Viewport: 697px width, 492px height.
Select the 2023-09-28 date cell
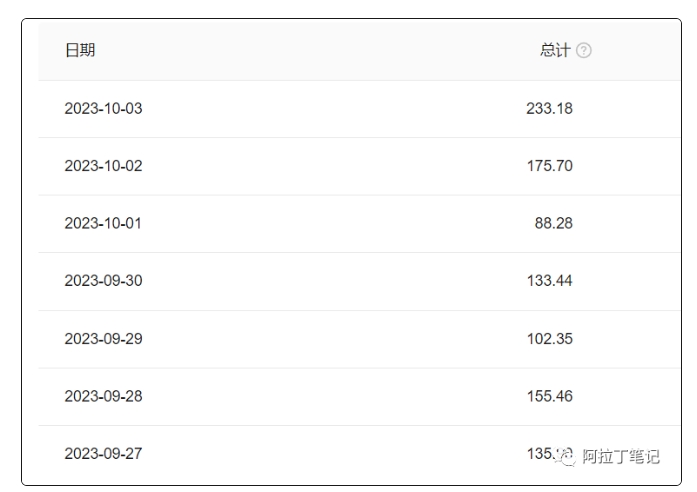click(103, 396)
